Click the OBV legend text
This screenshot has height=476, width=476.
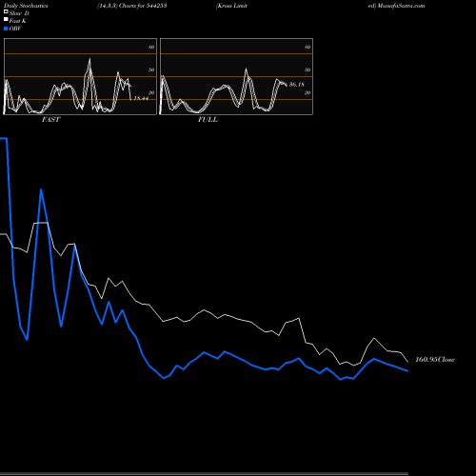[x=15, y=29]
